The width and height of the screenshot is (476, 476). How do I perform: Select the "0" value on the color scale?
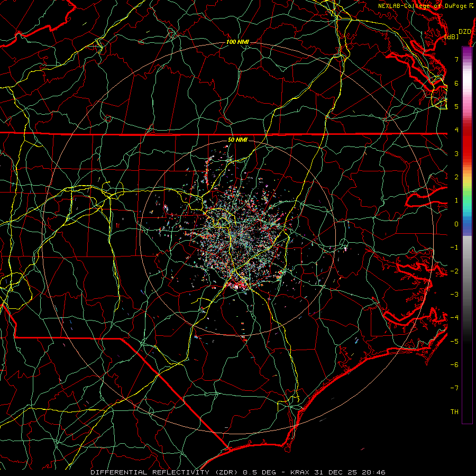coord(456,224)
